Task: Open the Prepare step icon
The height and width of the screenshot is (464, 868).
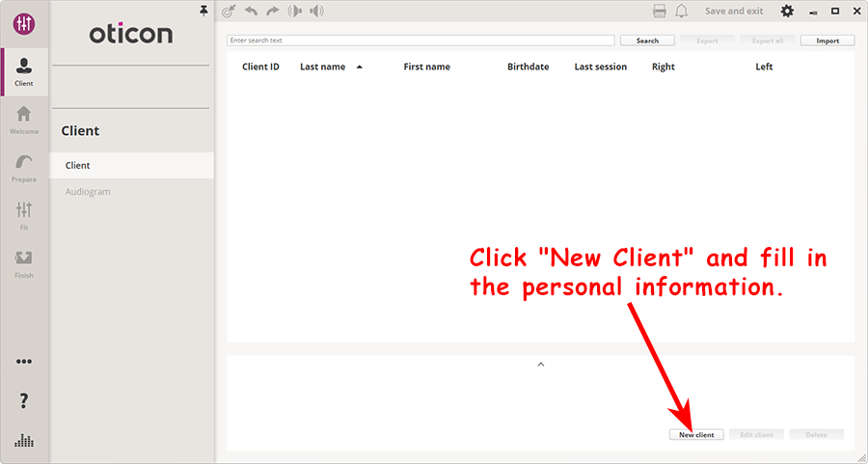Action: click(x=24, y=167)
